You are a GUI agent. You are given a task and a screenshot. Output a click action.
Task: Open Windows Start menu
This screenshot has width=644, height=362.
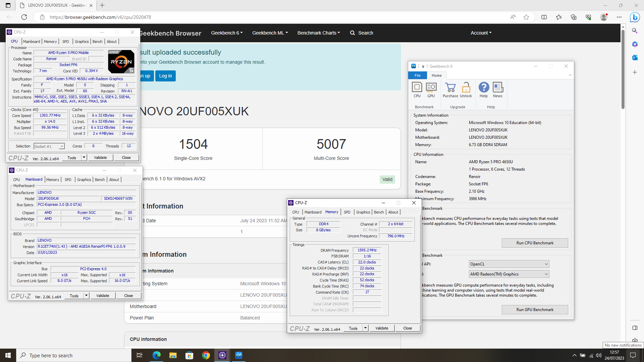pyautogui.click(x=8, y=355)
